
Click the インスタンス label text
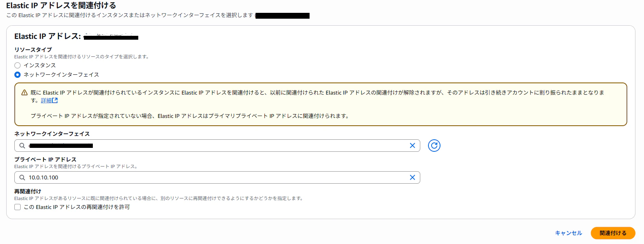point(40,65)
